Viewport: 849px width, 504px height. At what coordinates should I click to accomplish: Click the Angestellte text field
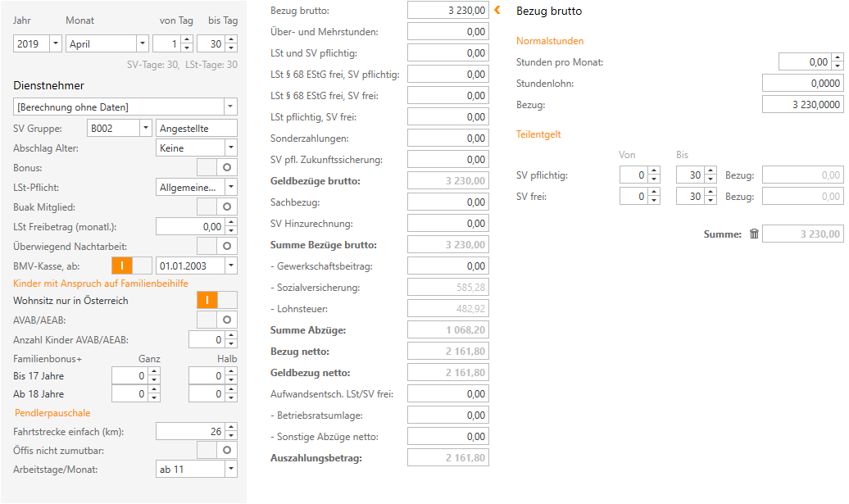pyautogui.click(x=197, y=129)
